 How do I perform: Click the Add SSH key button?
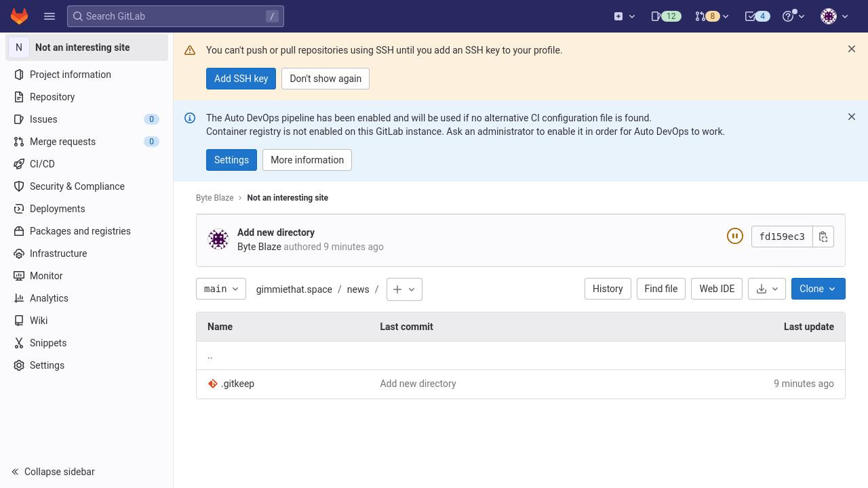pyautogui.click(x=241, y=79)
